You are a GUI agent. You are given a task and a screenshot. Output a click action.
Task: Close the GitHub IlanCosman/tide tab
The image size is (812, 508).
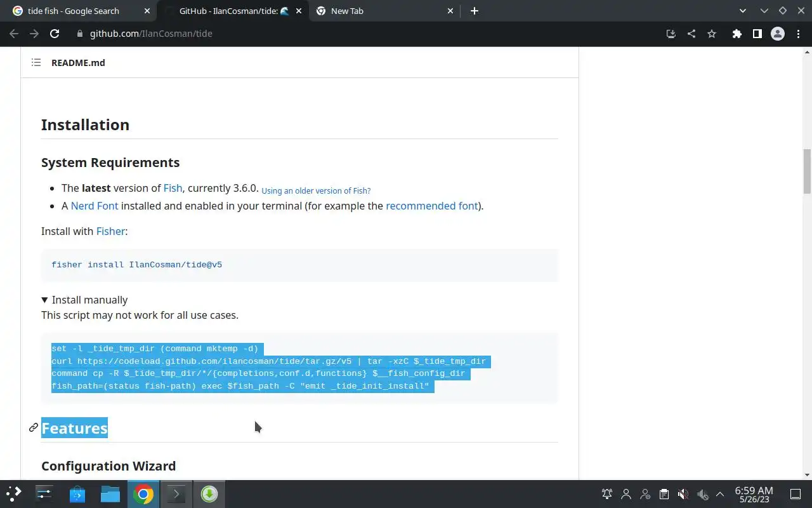[x=299, y=11]
